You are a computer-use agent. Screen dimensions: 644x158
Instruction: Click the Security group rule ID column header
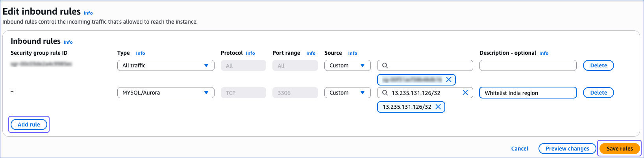point(39,53)
